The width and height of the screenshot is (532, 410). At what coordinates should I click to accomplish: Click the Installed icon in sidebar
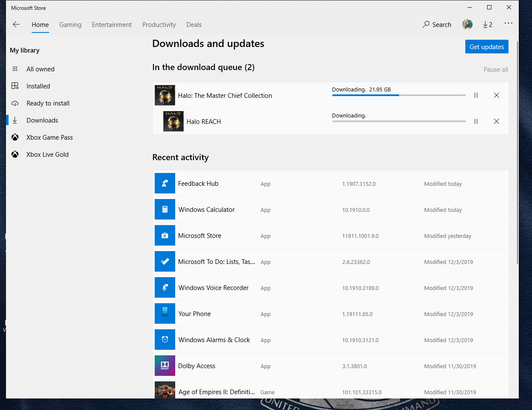click(x=15, y=86)
